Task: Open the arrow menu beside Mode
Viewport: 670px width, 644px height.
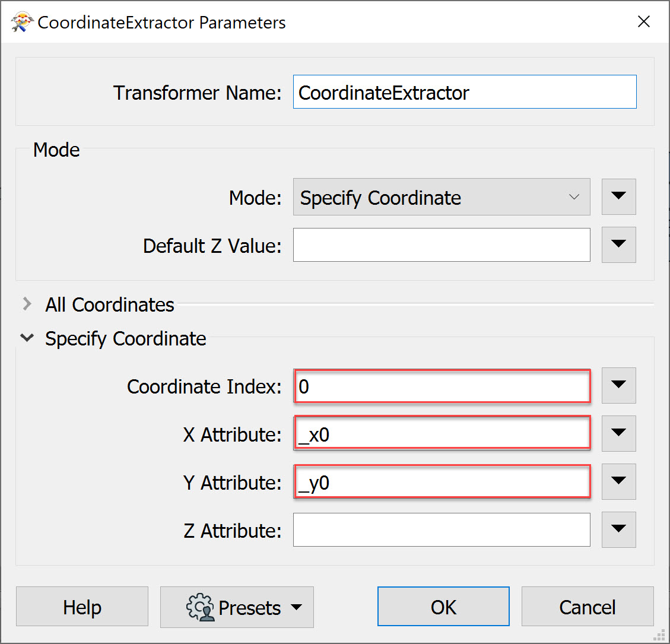Action: tap(618, 196)
